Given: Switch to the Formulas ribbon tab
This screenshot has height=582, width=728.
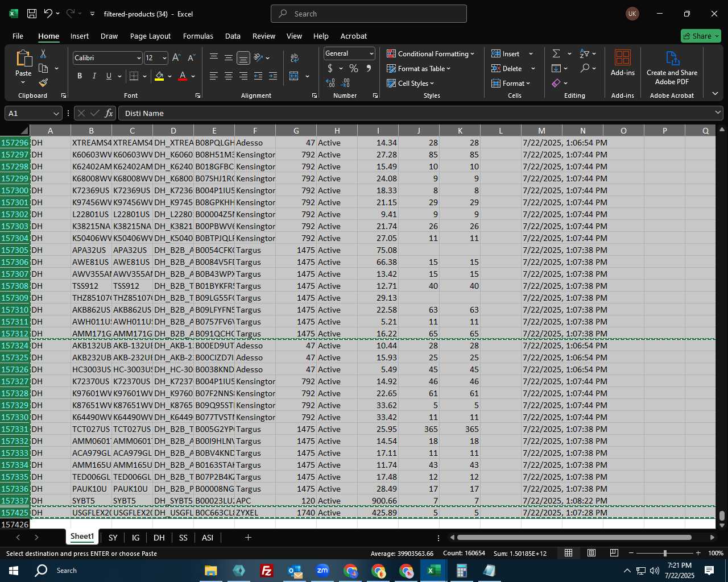Looking at the screenshot, I should click(198, 36).
